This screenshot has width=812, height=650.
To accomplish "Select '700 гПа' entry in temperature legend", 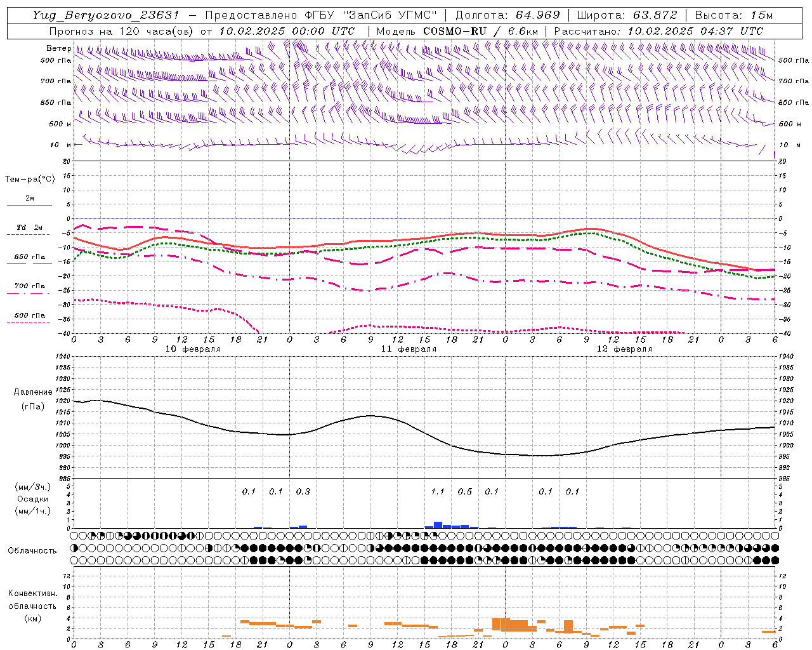I will (30, 286).
